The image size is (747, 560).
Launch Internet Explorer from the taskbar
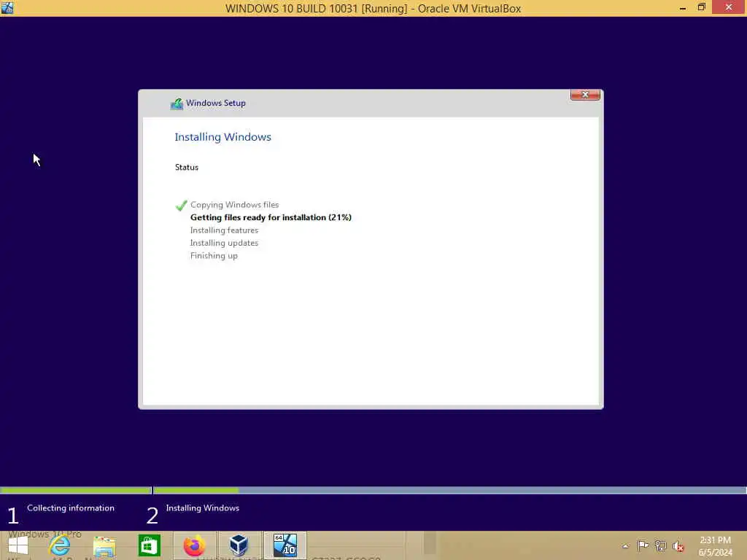point(60,545)
